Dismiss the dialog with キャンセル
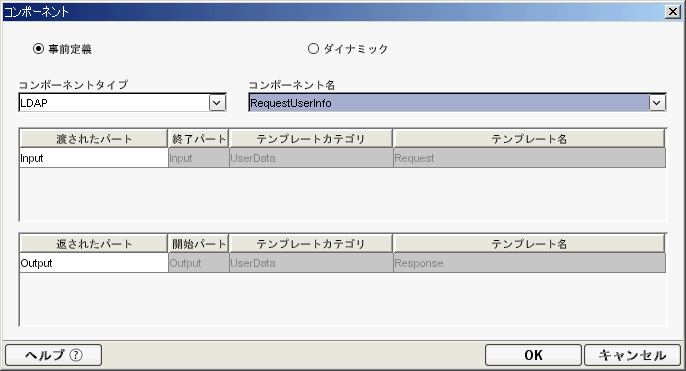 coord(633,355)
